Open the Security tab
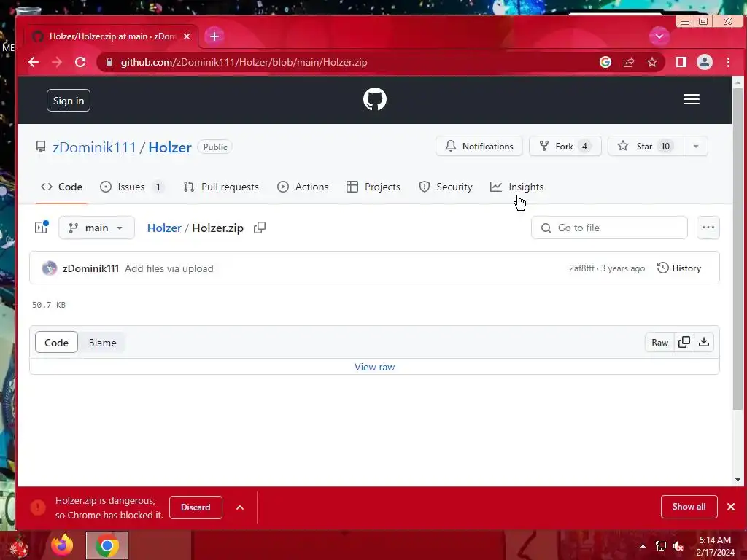747x560 pixels. coord(446,187)
